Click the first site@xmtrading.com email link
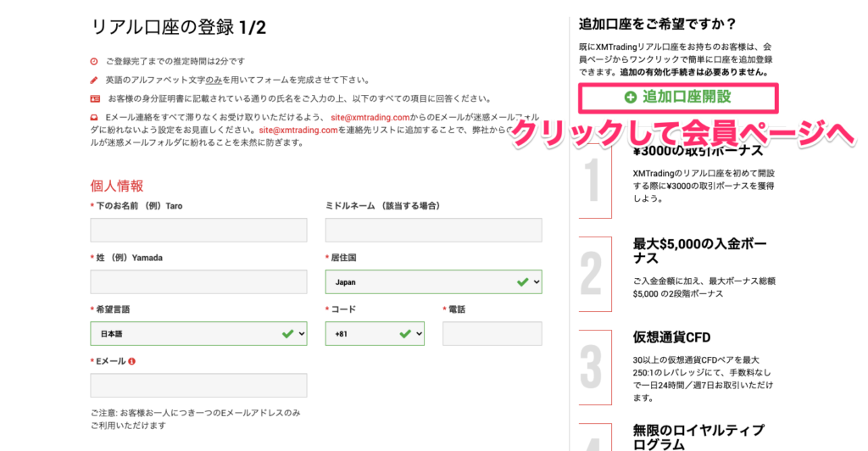This screenshot has width=868, height=451. [x=370, y=117]
